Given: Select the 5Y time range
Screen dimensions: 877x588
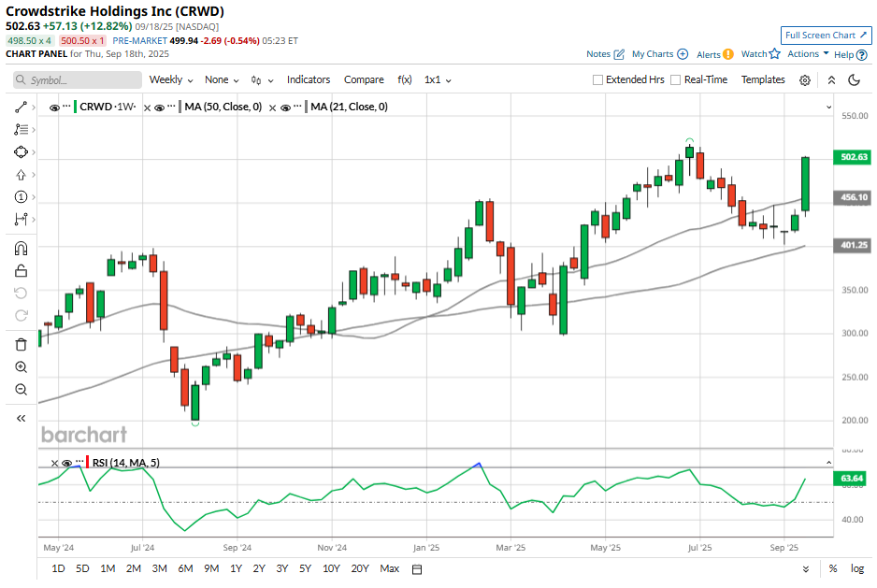Looking at the screenshot, I should [x=305, y=569].
